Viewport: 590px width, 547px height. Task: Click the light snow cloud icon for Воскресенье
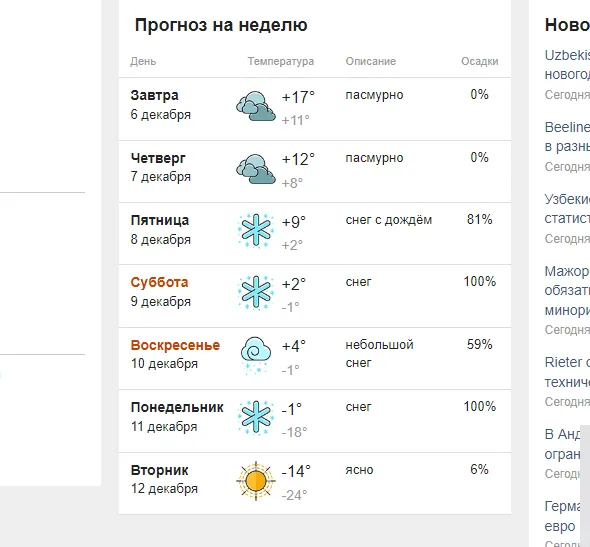(256, 355)
